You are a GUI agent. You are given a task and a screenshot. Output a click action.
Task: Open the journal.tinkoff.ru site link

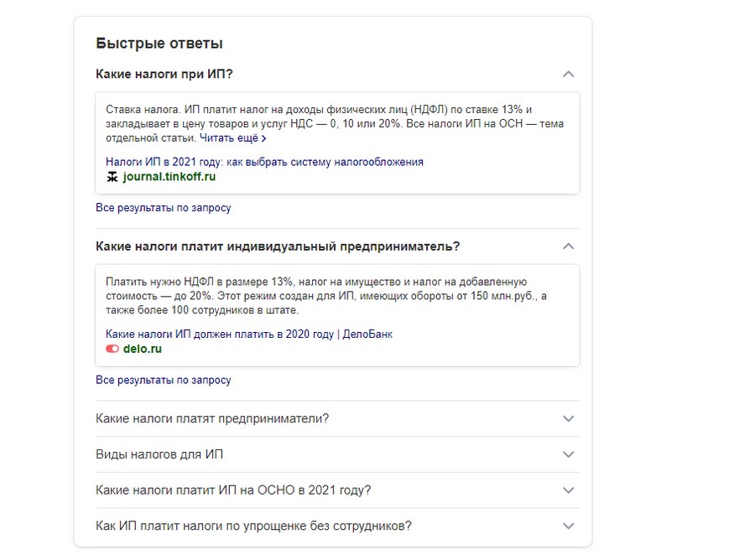point(169,177)
